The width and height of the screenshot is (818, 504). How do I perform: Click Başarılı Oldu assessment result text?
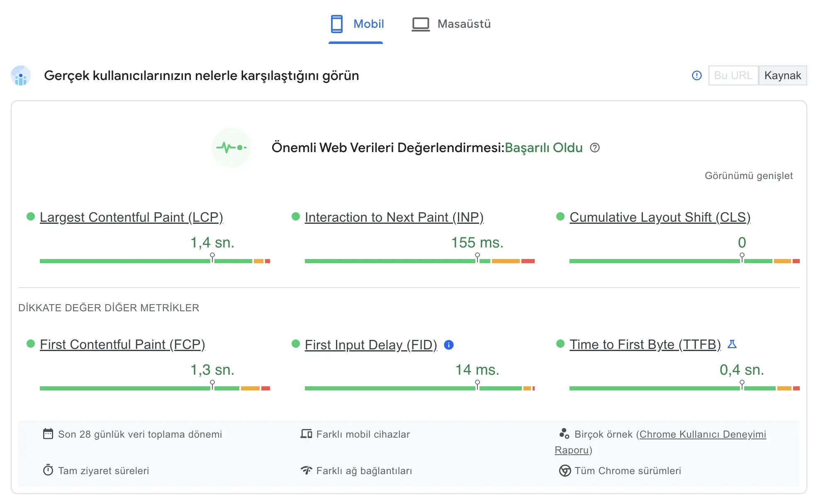pos(544,148)
